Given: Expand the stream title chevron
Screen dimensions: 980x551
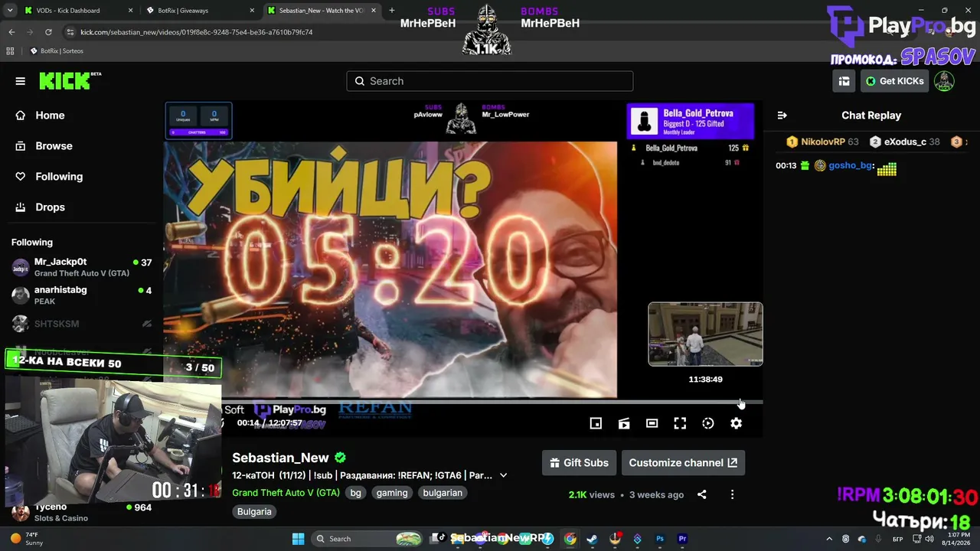Looking at the screenshot, I should pyautogui.click(x=503, y=475).
